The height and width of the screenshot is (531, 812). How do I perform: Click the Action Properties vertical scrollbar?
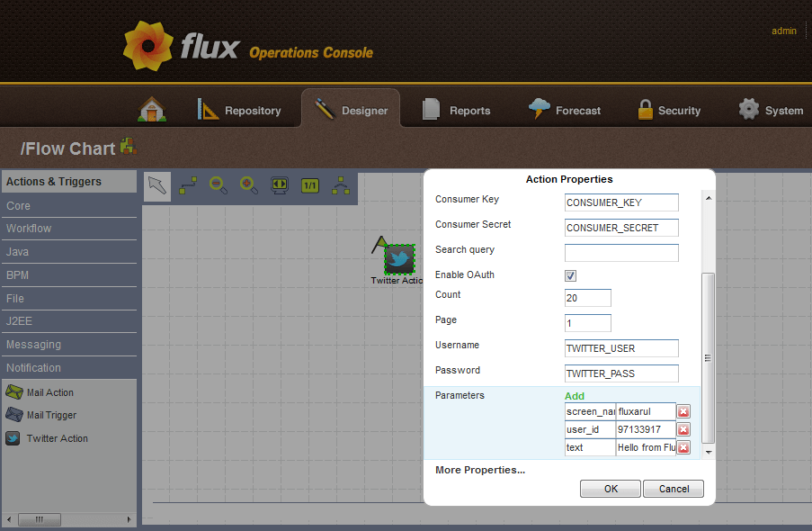tap(708, 357)
